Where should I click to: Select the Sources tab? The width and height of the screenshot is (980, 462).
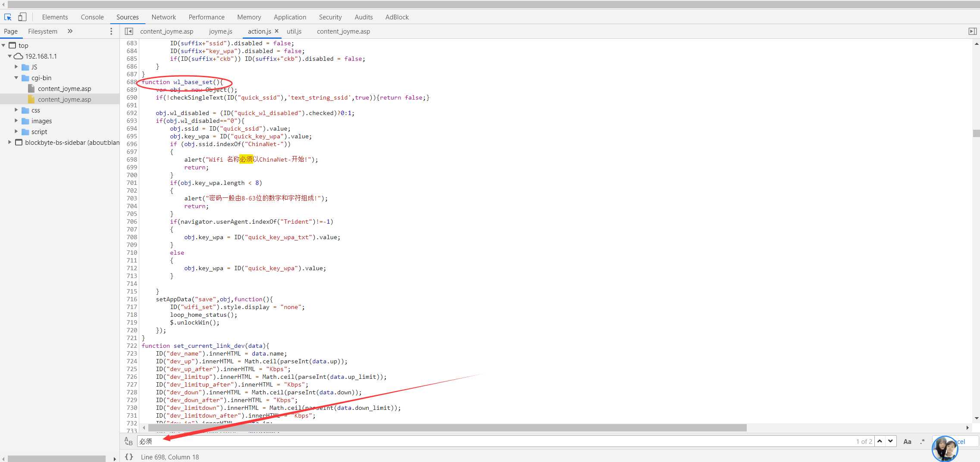click(128, 17)
